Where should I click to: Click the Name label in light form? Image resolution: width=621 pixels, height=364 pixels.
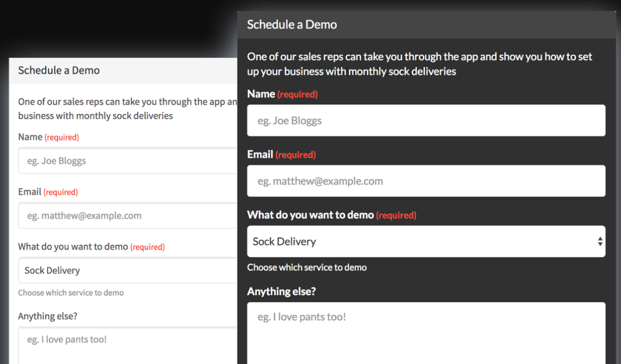click(x=30, y=137)
